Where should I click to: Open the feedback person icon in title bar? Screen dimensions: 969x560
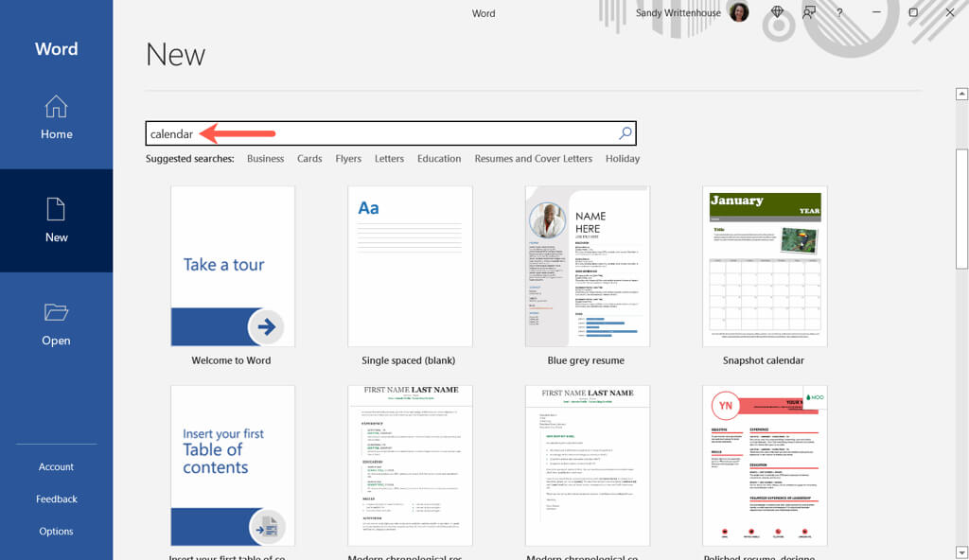tap(809, 12)
